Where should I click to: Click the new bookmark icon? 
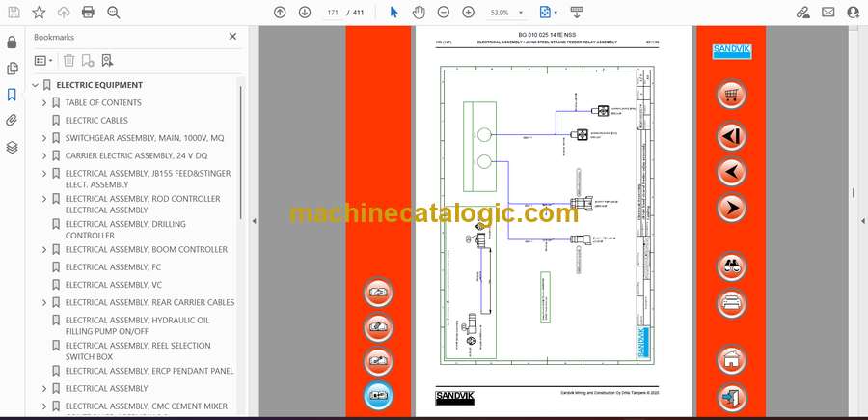pos(88,61)
